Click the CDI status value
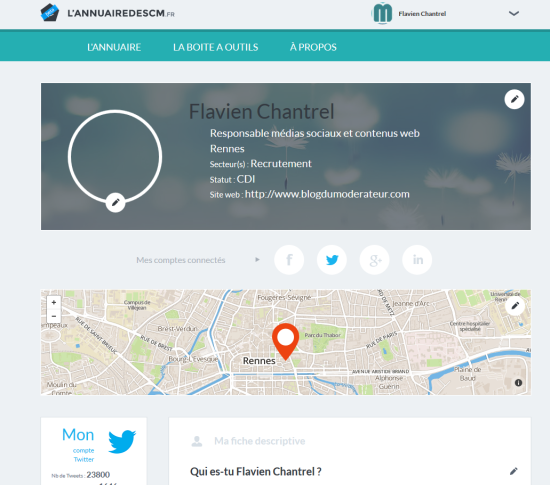Screen dimensions: 550x485 pyautogui.click(x=246, y=179)
